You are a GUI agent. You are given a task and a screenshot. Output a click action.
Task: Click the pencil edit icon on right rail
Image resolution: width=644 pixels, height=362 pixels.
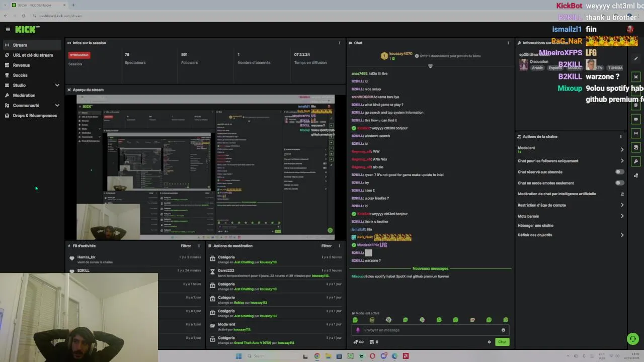(x=636, y=59)
